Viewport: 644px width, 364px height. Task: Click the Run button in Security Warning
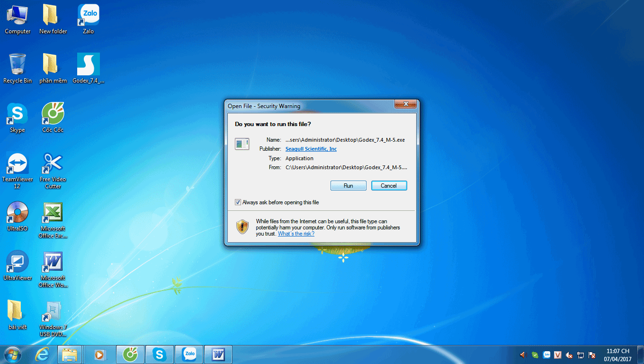pyautogui.click(x=348, y=185)
